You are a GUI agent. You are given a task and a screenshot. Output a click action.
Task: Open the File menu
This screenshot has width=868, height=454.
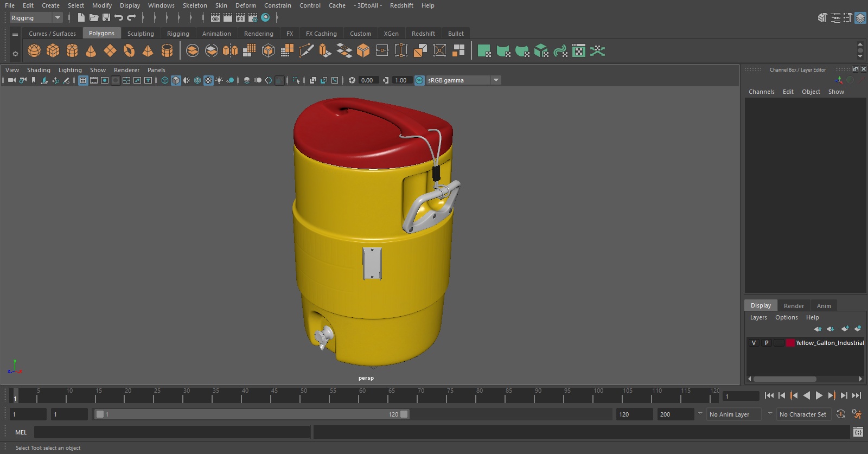10,5
